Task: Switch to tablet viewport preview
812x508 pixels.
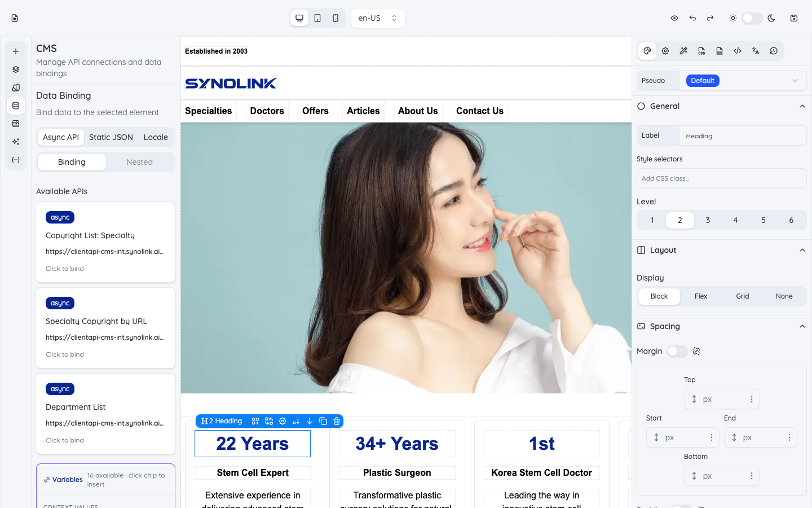Action: [317, 18]
